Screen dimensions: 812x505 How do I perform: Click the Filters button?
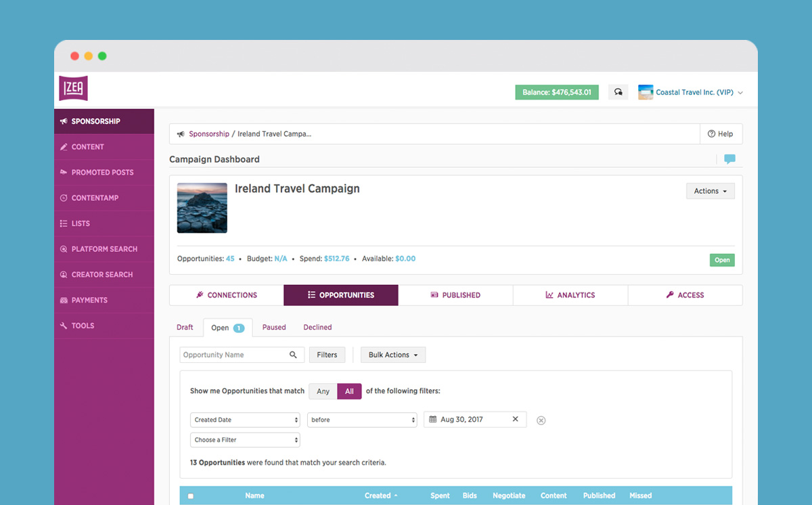[327, 355]
